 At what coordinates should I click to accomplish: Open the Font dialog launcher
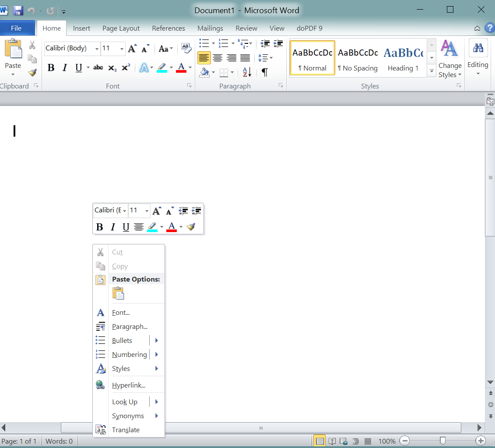click(189, 85)
